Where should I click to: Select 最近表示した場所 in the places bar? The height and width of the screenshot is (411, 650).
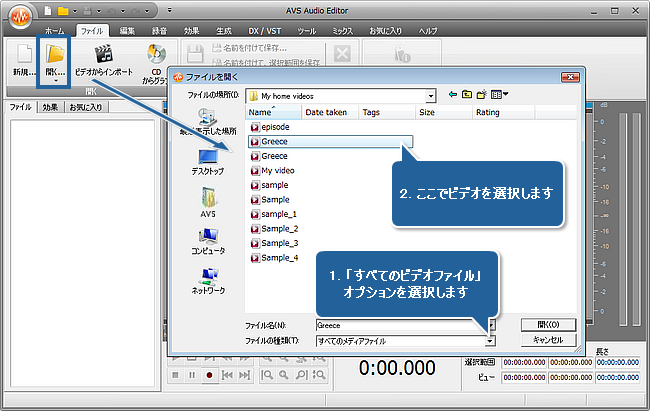(x=208, y=122)
